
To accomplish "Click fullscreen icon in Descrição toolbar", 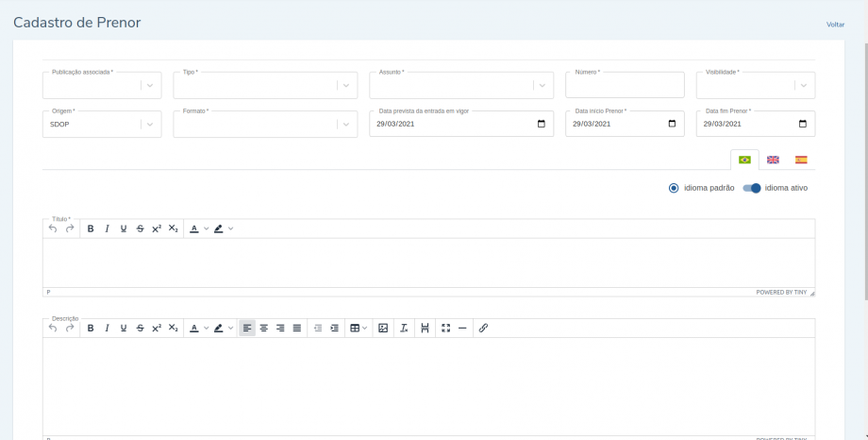I will coord(446,328).
